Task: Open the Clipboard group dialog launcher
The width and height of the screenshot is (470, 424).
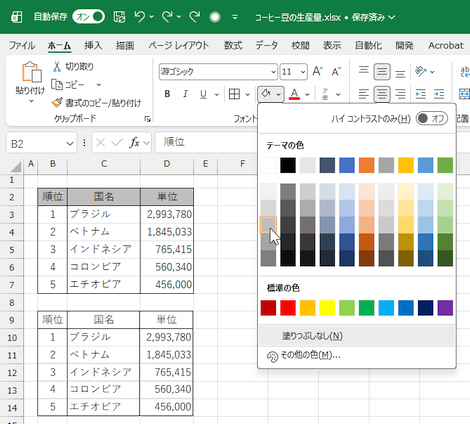Action: pyautogui.click(x=147, y=119)
